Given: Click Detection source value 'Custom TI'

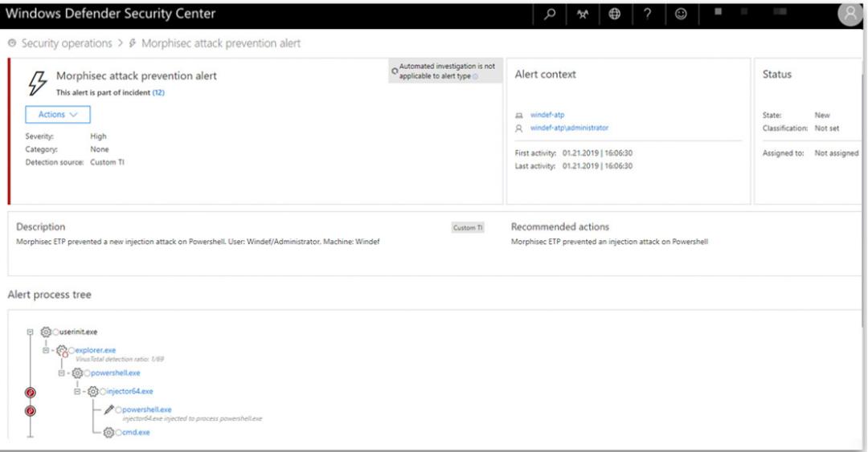Looking at the screenshot, I should click(108, 162).
